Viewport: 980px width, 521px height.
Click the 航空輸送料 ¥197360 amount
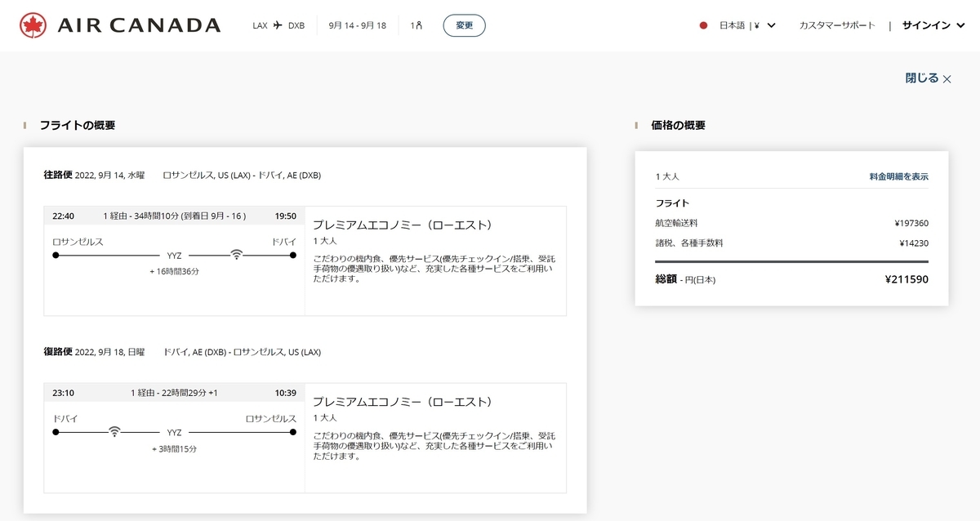click(911, 223)
